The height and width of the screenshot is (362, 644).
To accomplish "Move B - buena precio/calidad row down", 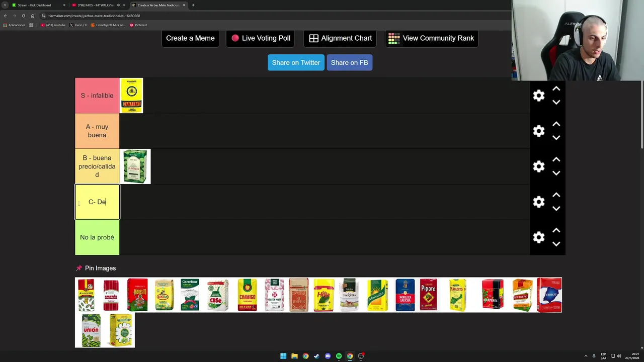I will [556, 173].
